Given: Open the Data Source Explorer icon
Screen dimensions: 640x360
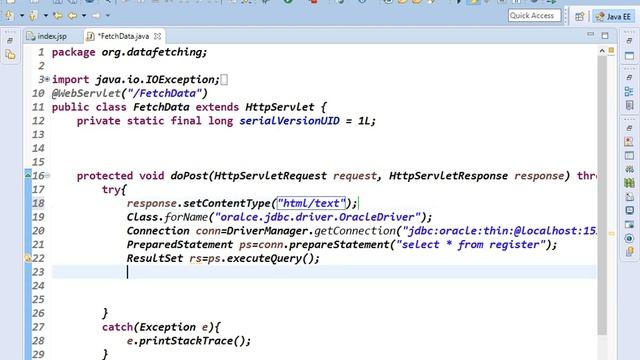Looking at the screenshot, I should 629,183.
